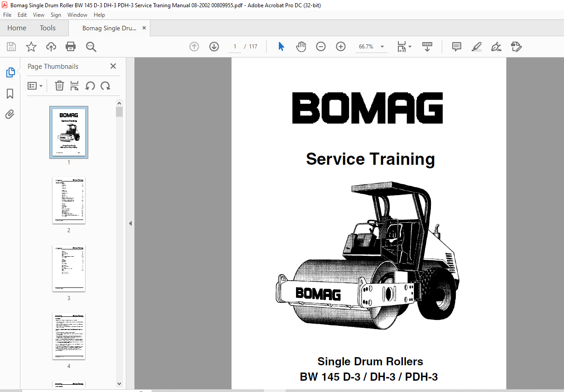Select page 4 thumbnail

click(x=69, y=336)
